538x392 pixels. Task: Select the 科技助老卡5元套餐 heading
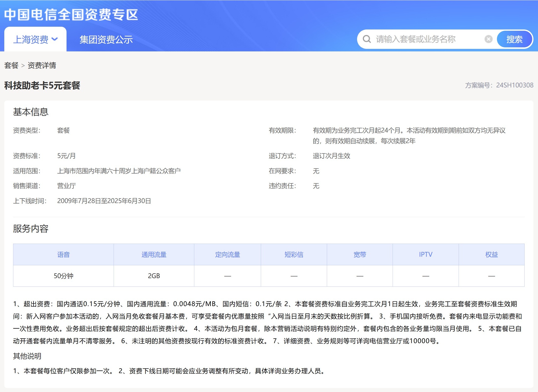point(42,85)
